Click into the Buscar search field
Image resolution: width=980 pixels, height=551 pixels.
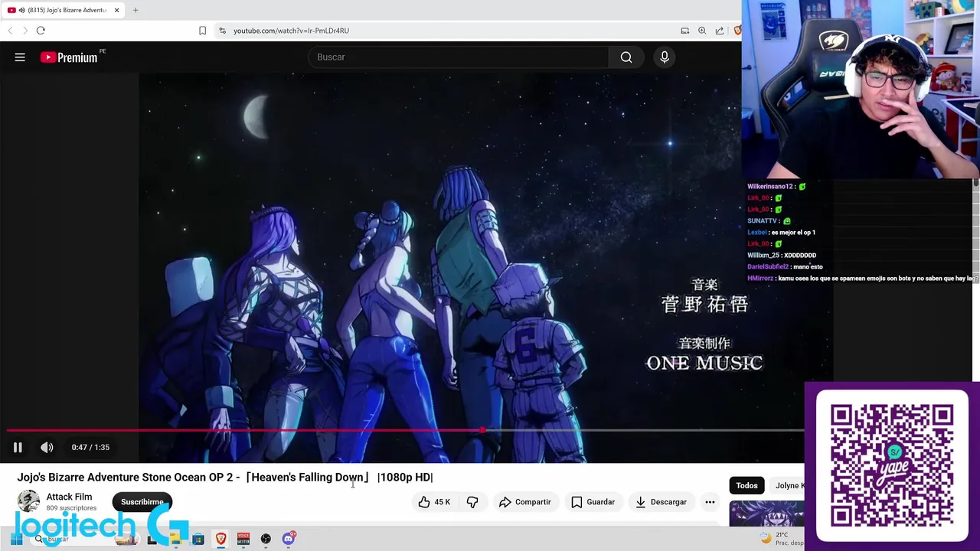(458, 57)
